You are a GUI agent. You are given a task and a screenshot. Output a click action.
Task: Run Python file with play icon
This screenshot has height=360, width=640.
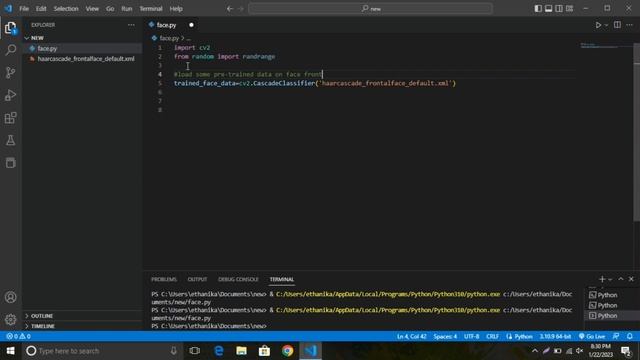598,25
